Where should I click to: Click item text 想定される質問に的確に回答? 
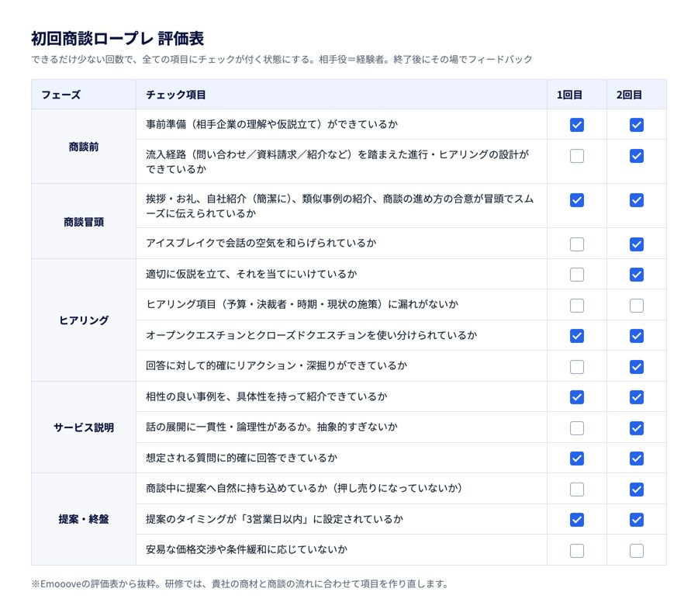coord(241,458)
